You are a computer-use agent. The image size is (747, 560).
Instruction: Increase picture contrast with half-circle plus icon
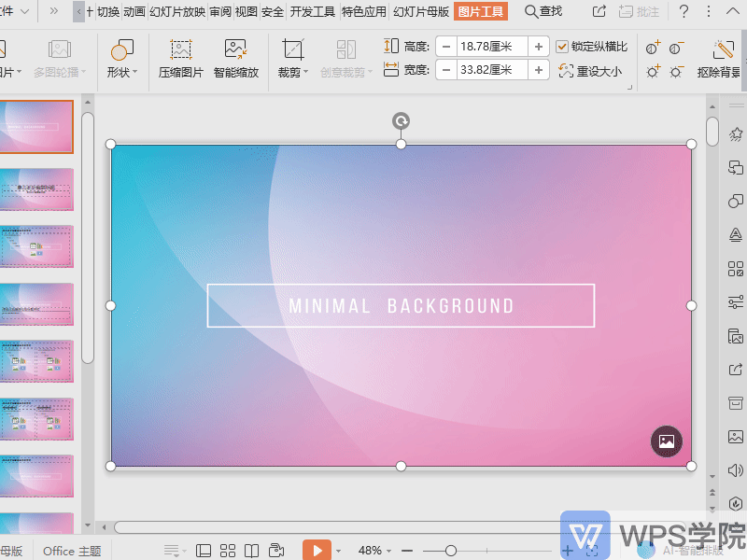(x=653, y=49)
